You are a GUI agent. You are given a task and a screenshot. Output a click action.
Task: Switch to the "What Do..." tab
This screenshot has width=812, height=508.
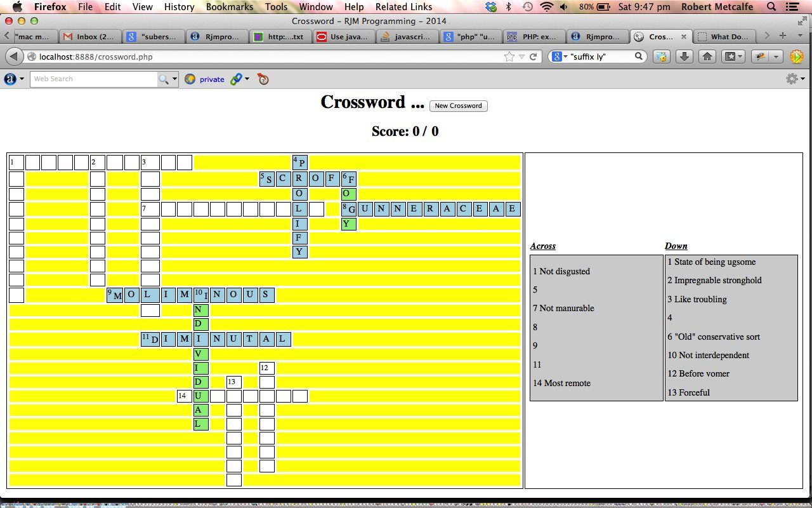pos(726,36)
